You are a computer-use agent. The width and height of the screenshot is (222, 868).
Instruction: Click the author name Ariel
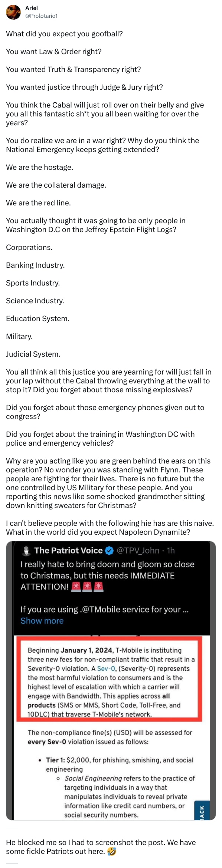[x=32, y=8]
